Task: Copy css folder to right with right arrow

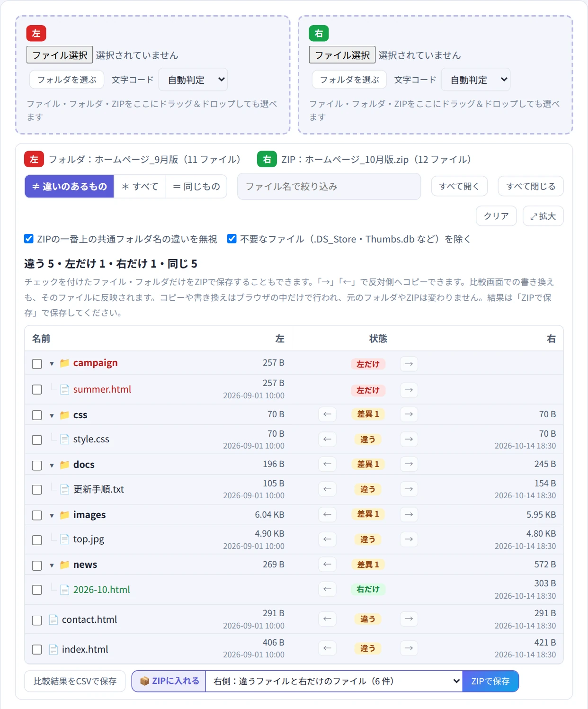Action: point(409,414)
